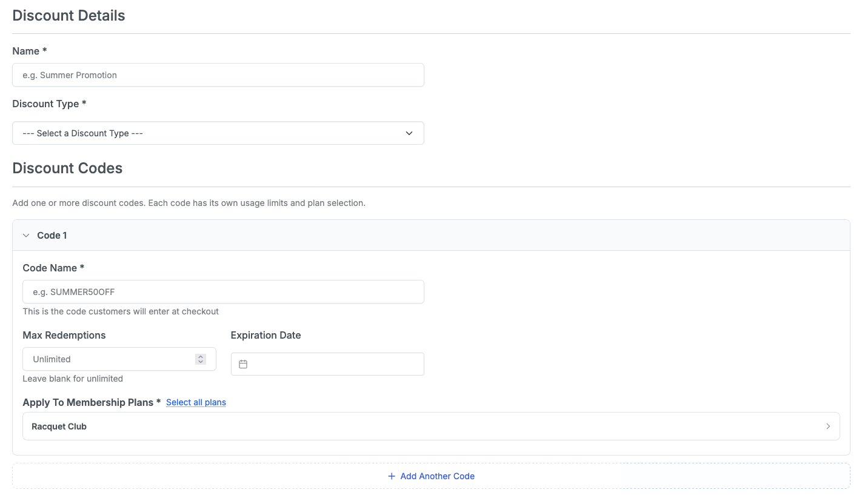
Task: Expand the Racquet Club row arrow
Action: pyautogui.click(x=827, y=426)
